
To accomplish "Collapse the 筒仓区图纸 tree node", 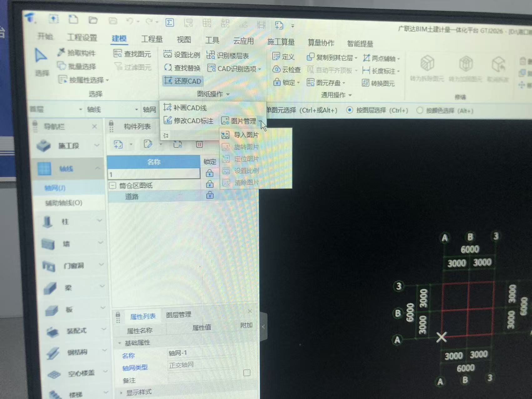I will coord(113,185).
